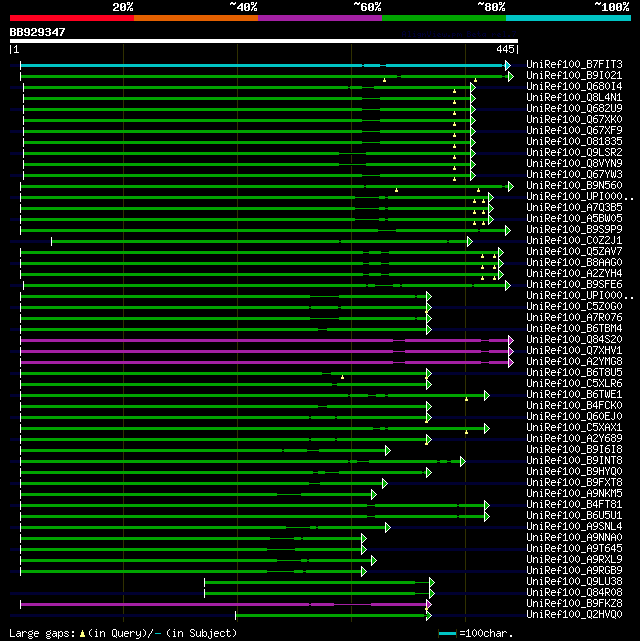The height and width of the screenshot is (641, 640).
Task: Click the purple alignment bar for UniRef100_B9FKZ8
Action: 224,605
